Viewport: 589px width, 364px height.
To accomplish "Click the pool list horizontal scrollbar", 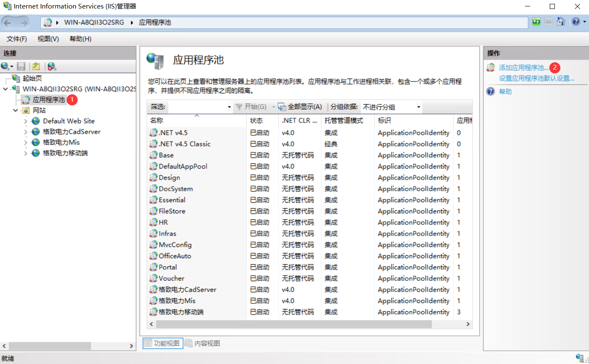I will pos(294,324).
